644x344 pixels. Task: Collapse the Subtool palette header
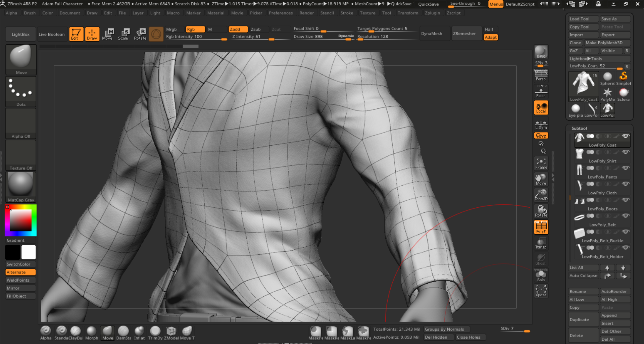(x=579, y=128)
